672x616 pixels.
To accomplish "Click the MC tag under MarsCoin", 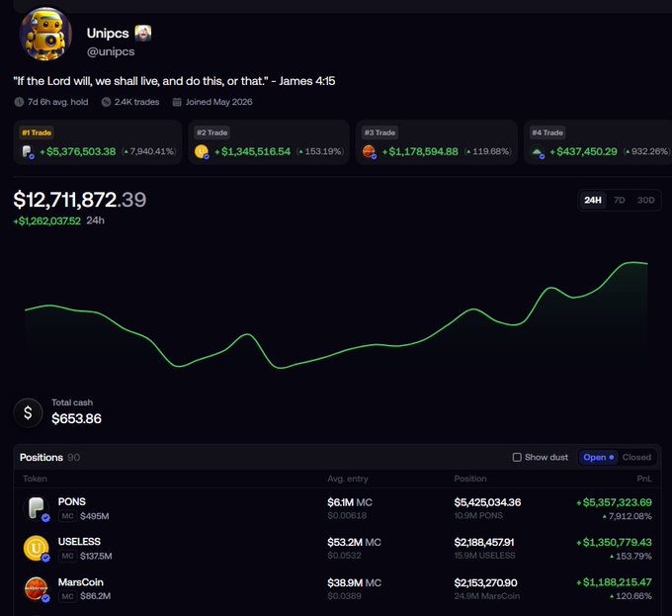I will (68, 596).
